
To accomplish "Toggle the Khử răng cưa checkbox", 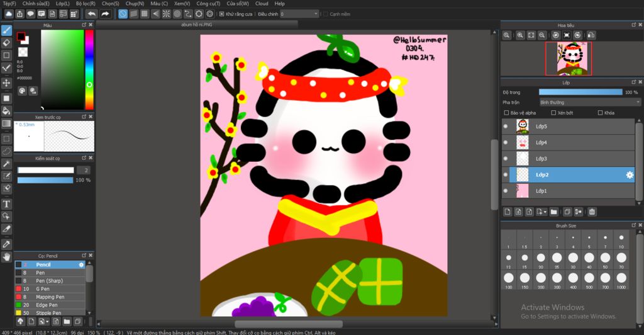I will (x=222, y=14).
